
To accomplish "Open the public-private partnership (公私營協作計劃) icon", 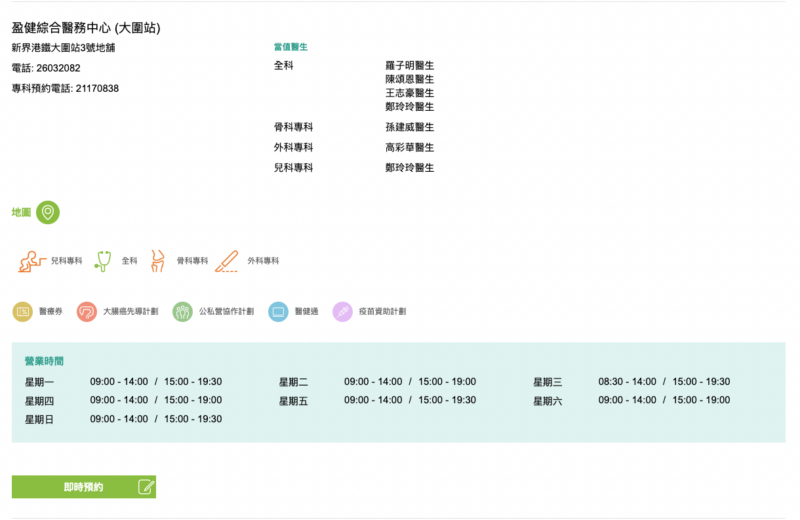I will click(x=182, y=312).
